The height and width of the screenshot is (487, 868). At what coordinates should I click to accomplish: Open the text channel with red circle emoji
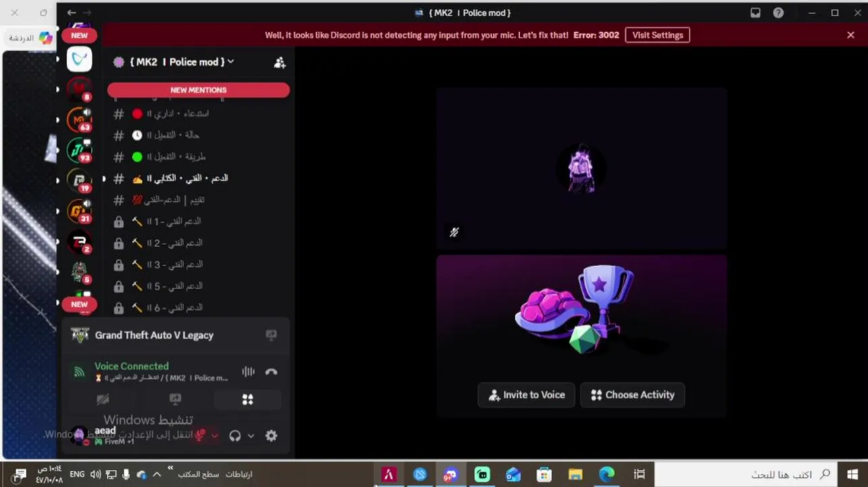(x=199, y=114)
